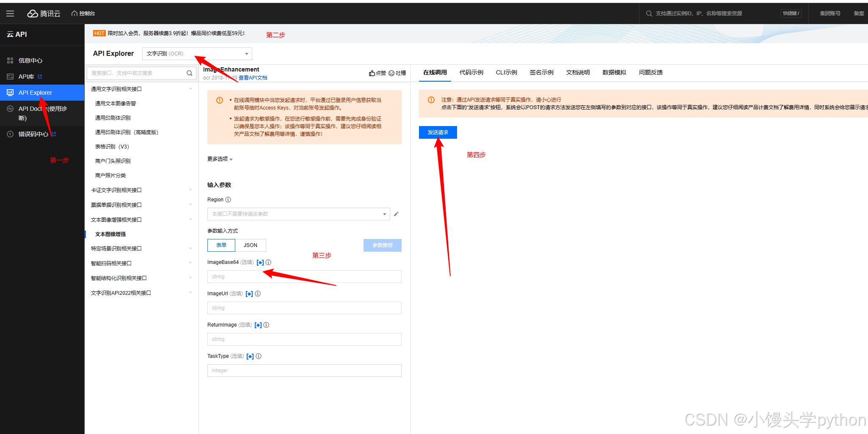Click the 发送请求 button
Screen dimensions: 868x434
pyautogui.click(x=438, y=132)
